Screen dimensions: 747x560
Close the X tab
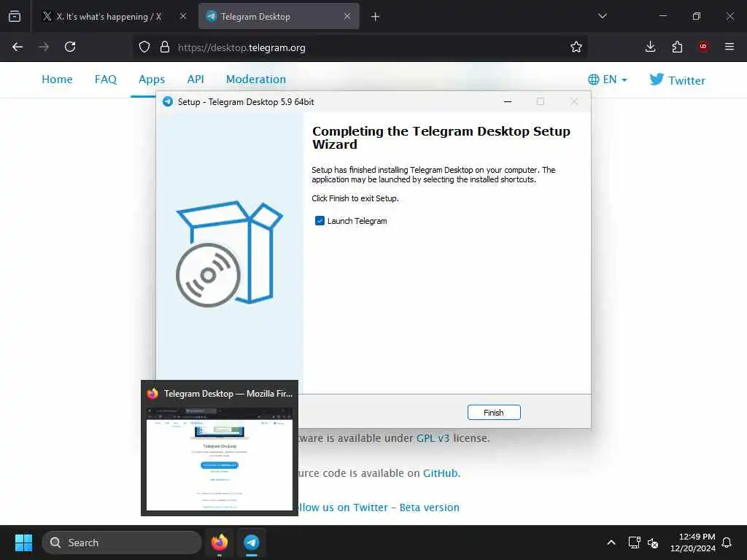coord(183,16)
